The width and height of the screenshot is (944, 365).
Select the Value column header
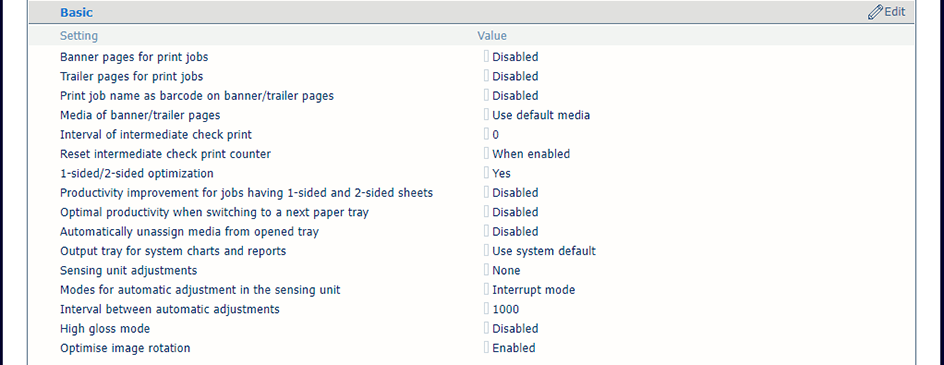tap(492, 36)
